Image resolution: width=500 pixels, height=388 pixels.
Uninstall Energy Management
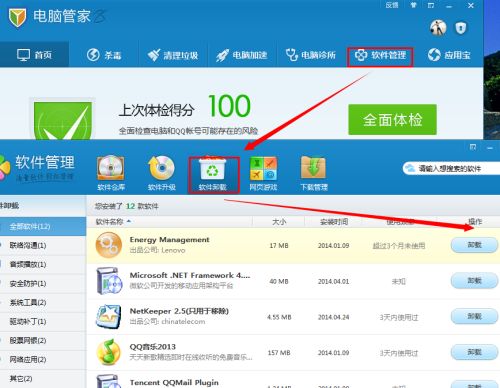click(x=474, y=245)
